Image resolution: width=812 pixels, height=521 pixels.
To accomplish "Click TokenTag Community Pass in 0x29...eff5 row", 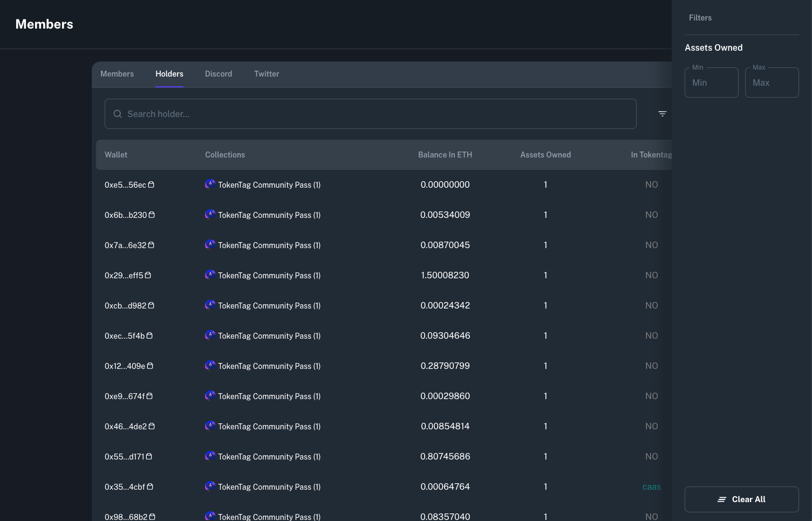I will [269, 276].
